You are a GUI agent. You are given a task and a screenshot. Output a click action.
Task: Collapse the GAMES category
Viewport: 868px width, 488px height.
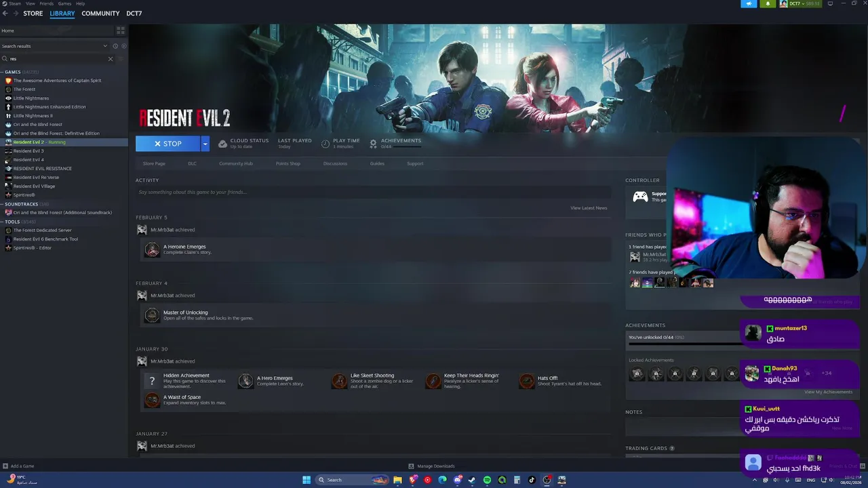(x=3, y=72)
